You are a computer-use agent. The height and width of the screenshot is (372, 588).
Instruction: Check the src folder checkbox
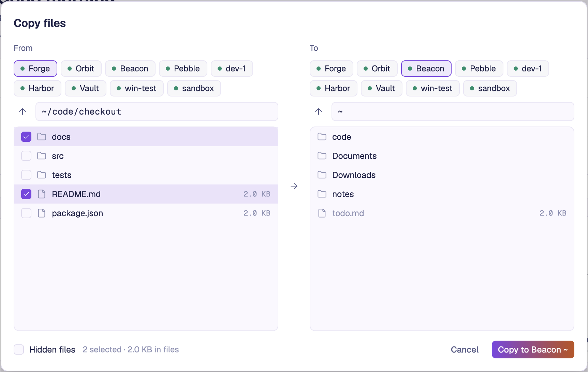pyautogui.click(x=26, y=156)
